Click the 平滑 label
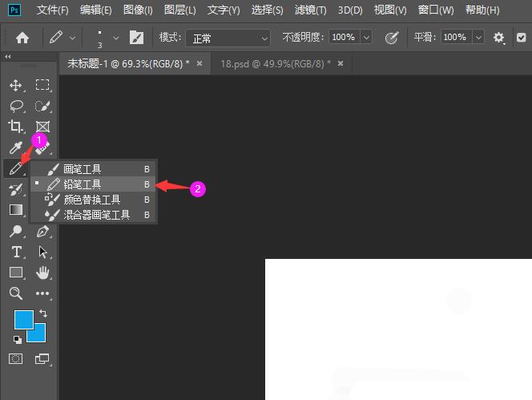Screen dimensions: 532x400 pos(425,38)
